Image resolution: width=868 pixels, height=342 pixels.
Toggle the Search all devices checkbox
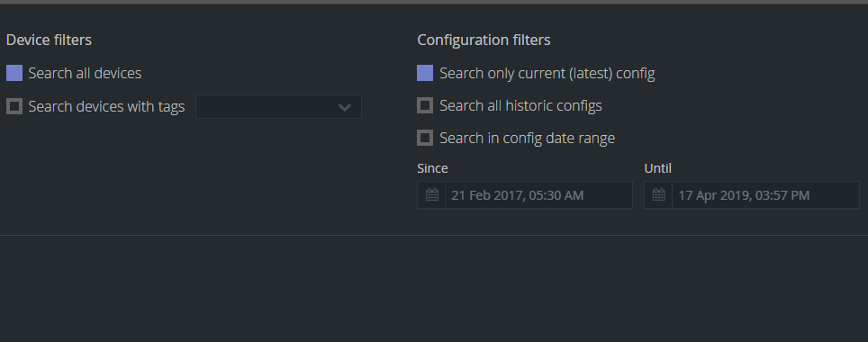(14, 73)
